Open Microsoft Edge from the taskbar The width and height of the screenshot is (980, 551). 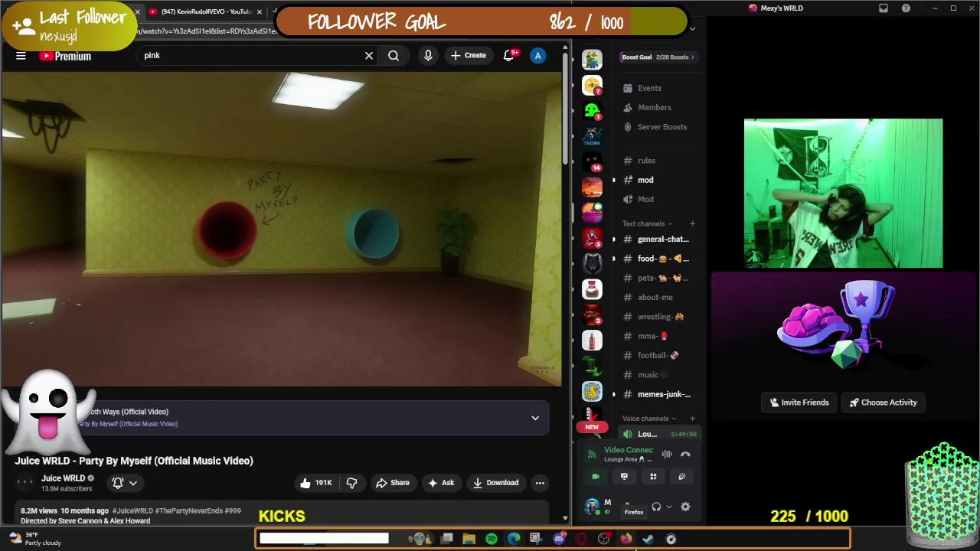514,539
